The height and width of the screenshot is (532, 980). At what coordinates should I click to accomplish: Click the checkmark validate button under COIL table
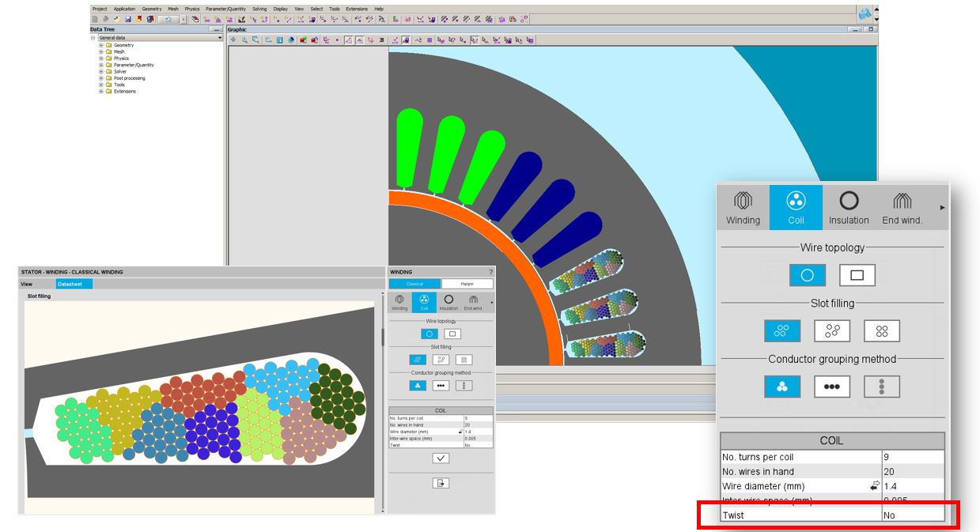(x=441, y=458)
